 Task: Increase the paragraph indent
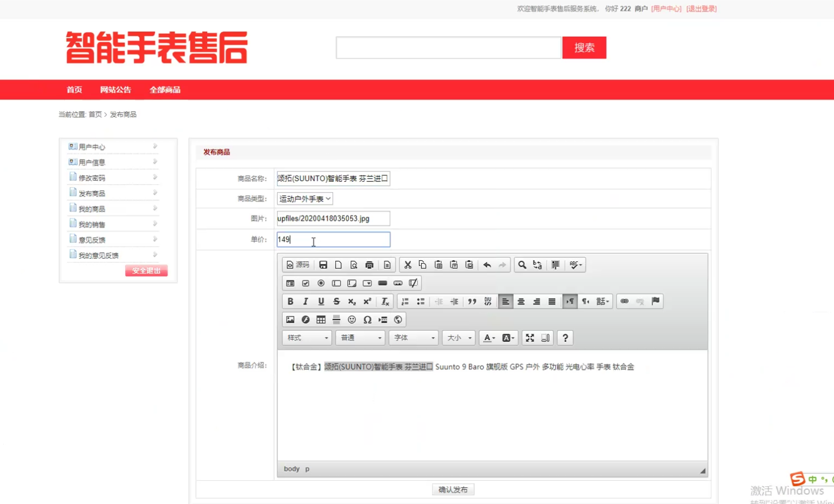click(x=454, y=301)
